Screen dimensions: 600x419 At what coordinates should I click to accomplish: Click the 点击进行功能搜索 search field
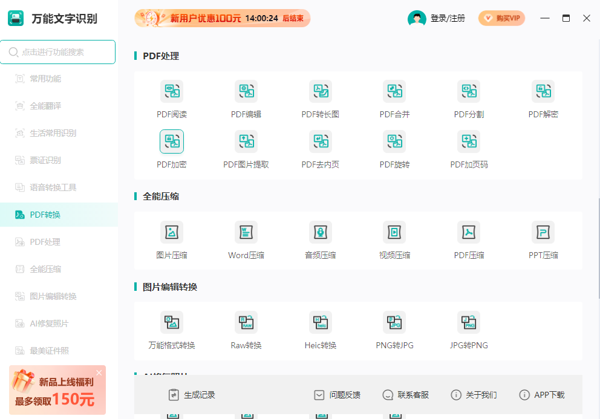click(x=60, y=52)
